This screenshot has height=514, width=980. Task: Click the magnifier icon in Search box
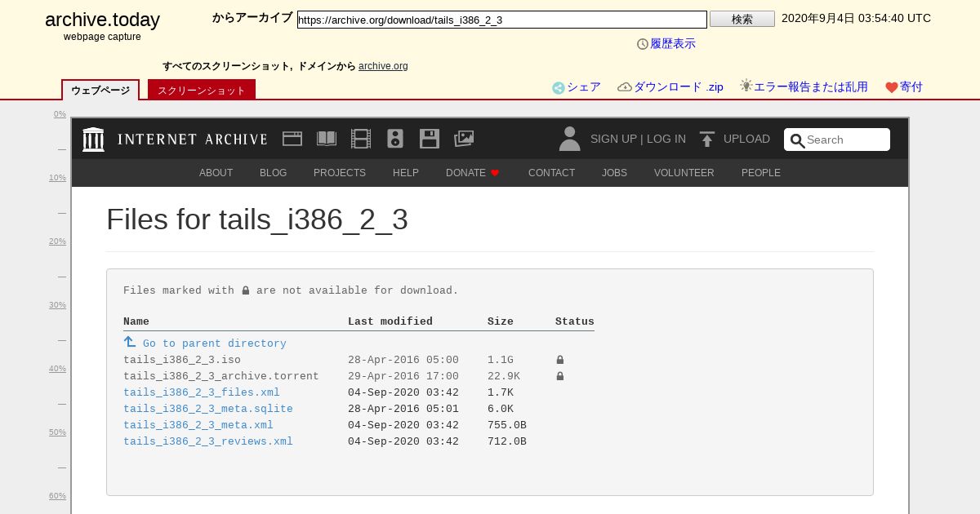click(x=797, y=140)
